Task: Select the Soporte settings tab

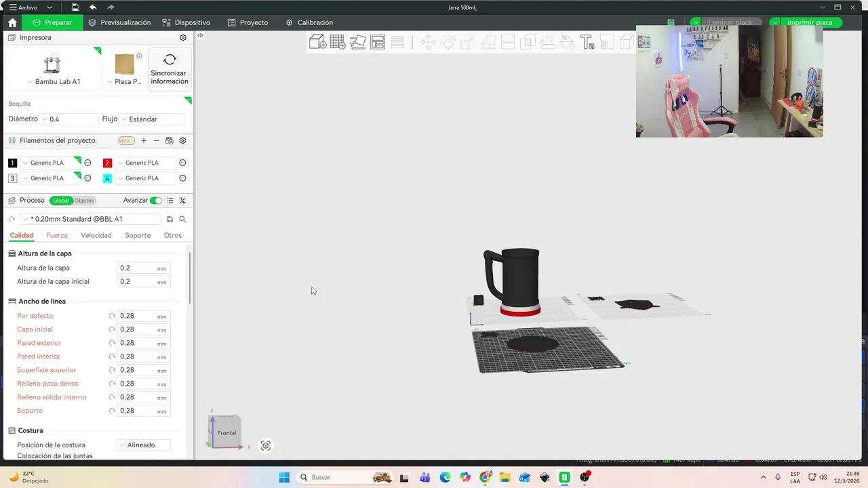Action: coord(138,235)
